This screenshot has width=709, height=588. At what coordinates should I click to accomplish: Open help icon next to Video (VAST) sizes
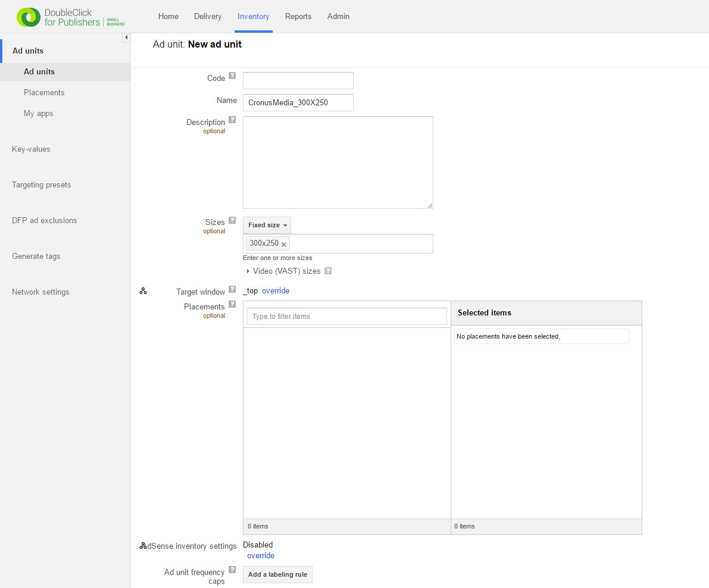coord(328,271)
